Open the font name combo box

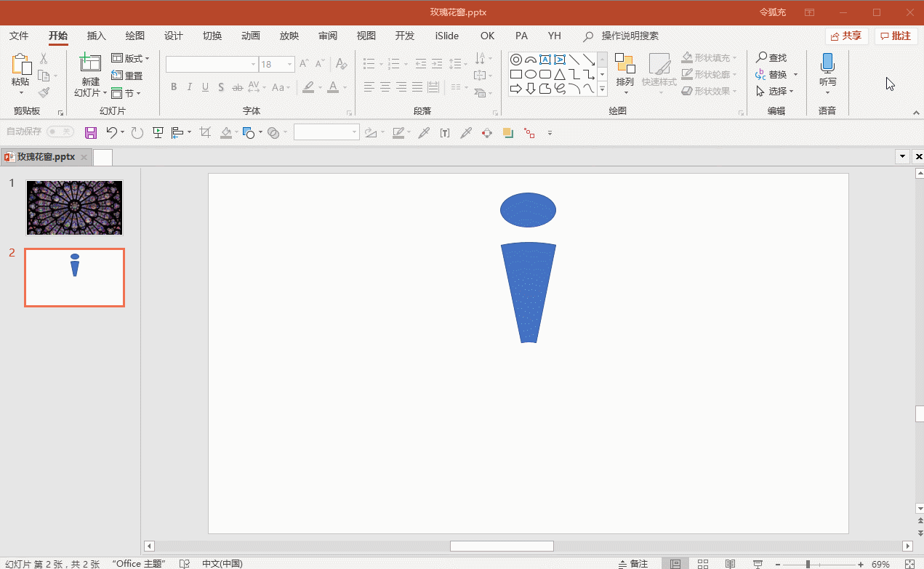pyautogui.click(x=212, y=64)
